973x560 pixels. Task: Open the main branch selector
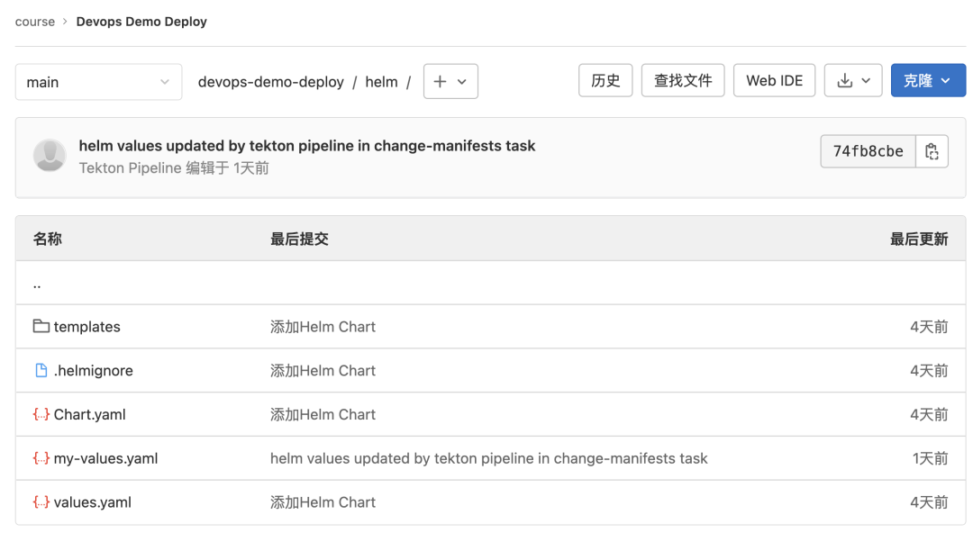coord(98,82)
